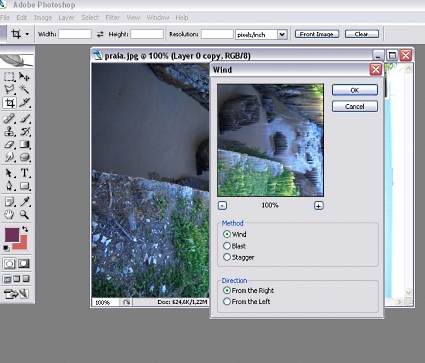
Task: Select the Brush tool
Action: 24,119
